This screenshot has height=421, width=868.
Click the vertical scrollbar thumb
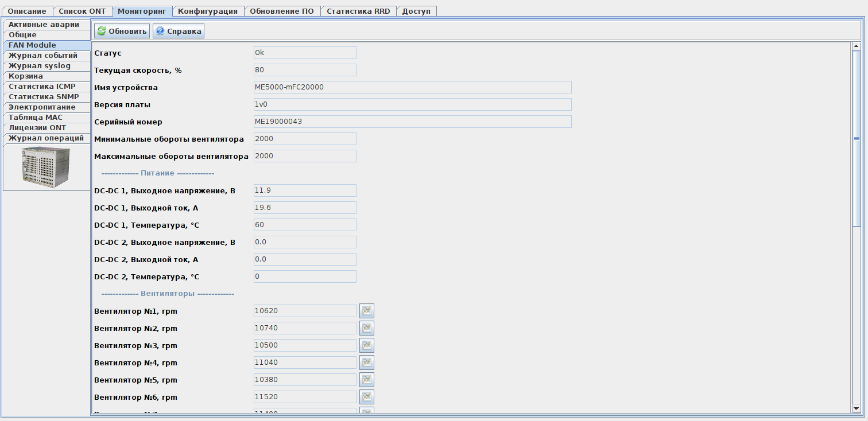coord(857,138)
